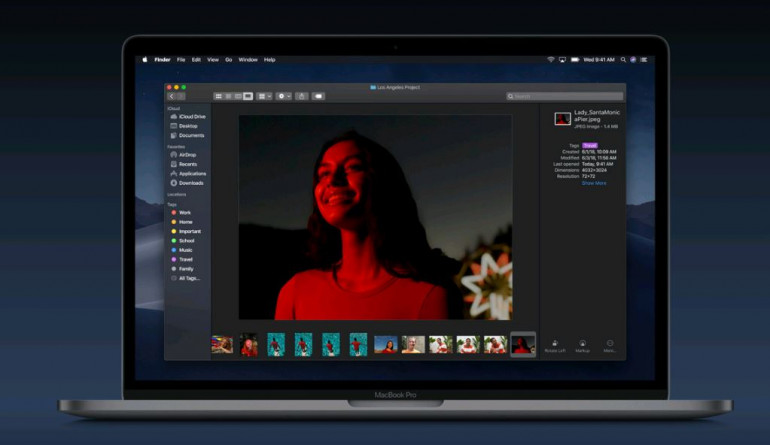The height and width of the screenshot is (445, 770).
Task: Expand the More quick actions menu
Action: (x=610, y=345)
